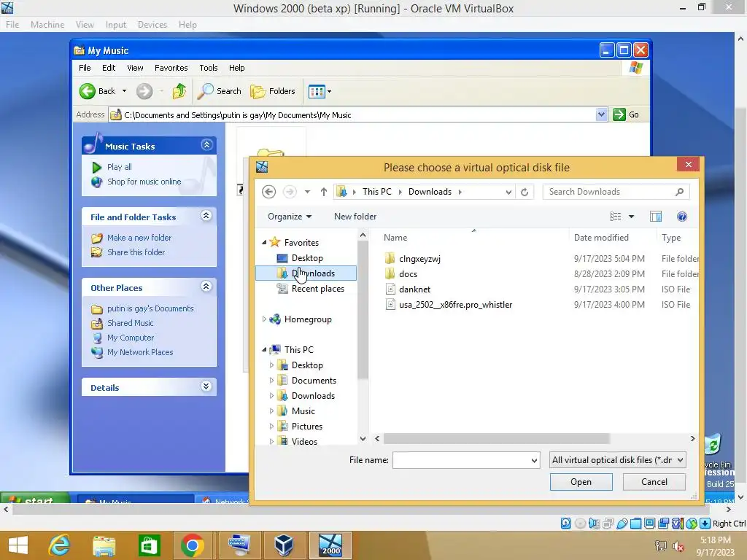Open the file type filter dropdown
Image resolution: width=747 pixels, height=560 pixels.
617,460
